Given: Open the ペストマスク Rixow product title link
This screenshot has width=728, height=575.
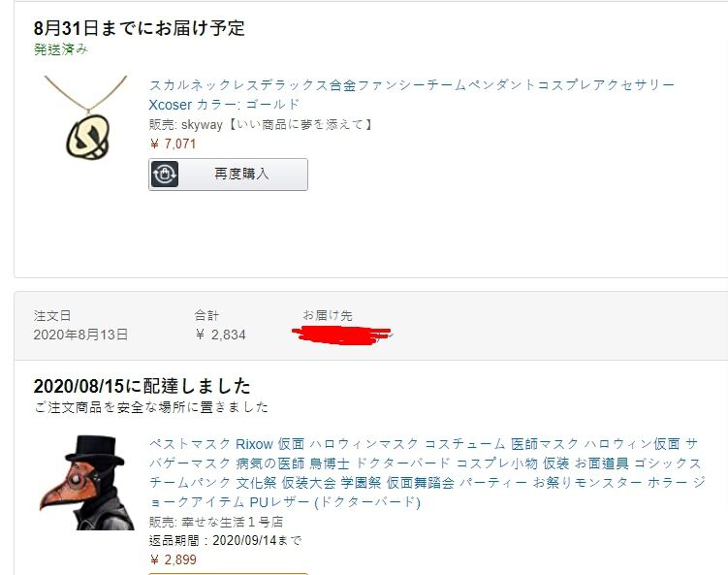Looking at the screenshot, I should 427,473.
